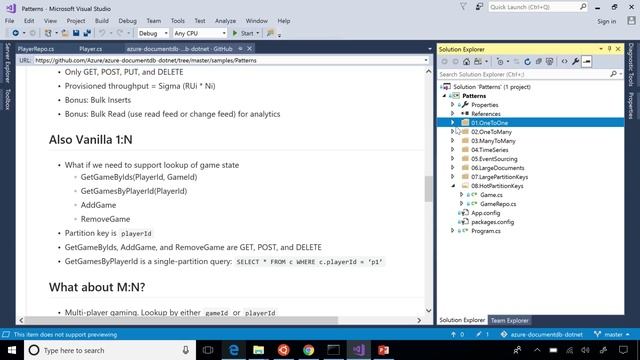
Task: Open Microsoft Edge from the taskbar
Action: (233, 350)
